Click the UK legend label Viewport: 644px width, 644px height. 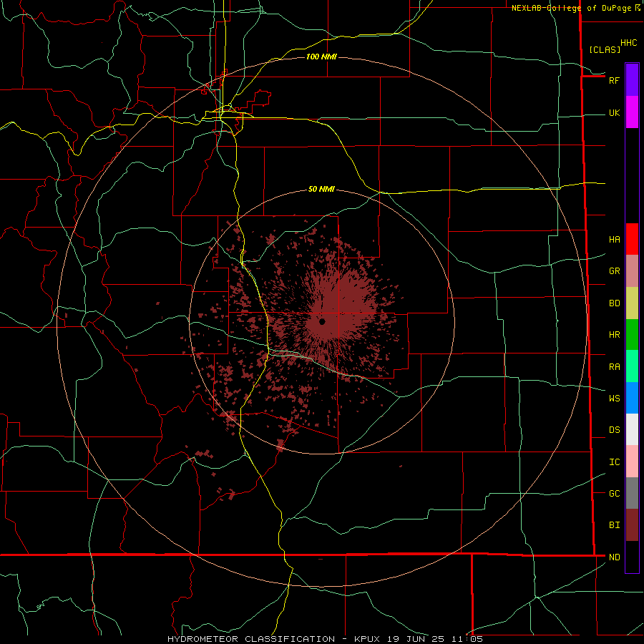614,113
